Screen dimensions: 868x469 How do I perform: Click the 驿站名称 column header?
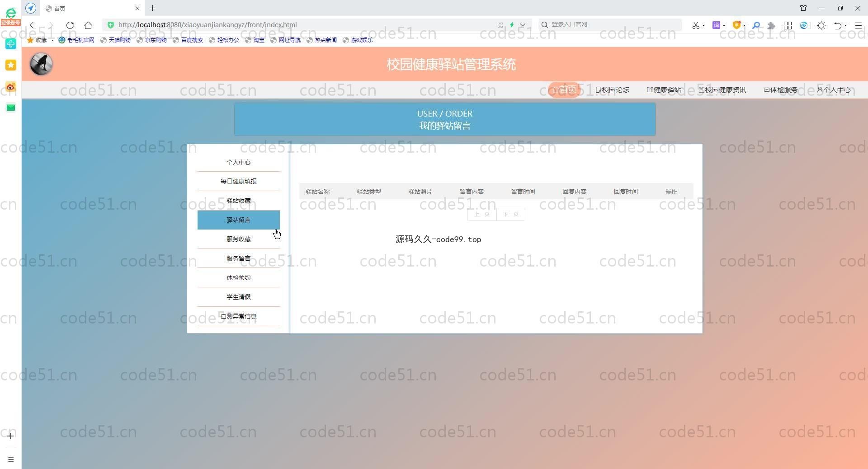click(317, 192)
